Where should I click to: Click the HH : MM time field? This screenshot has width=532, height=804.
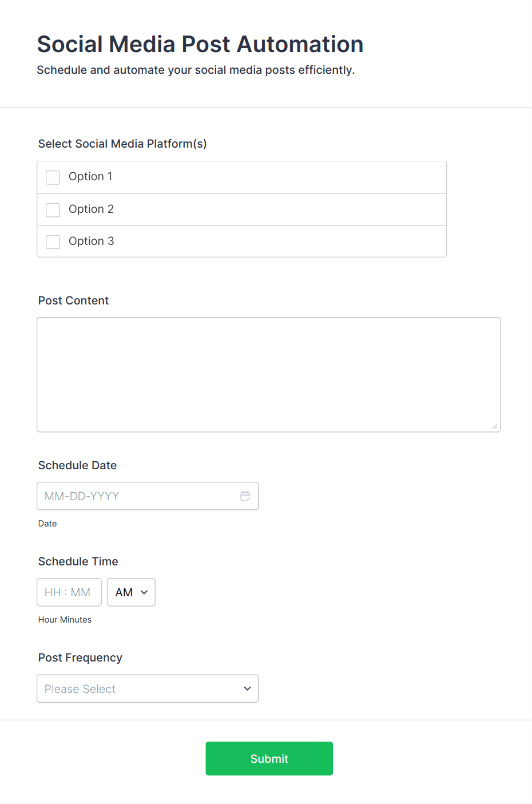(69, 592)
